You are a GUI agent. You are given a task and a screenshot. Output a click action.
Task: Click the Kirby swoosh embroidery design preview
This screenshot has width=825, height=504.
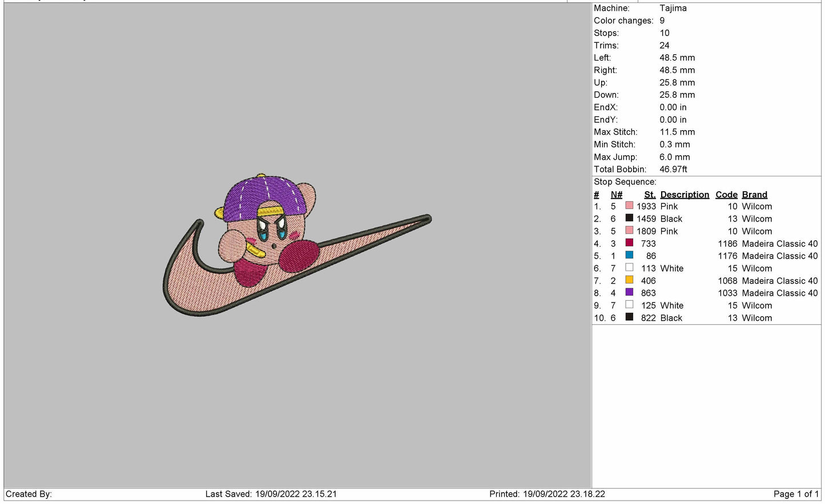(x=296, y=245)
